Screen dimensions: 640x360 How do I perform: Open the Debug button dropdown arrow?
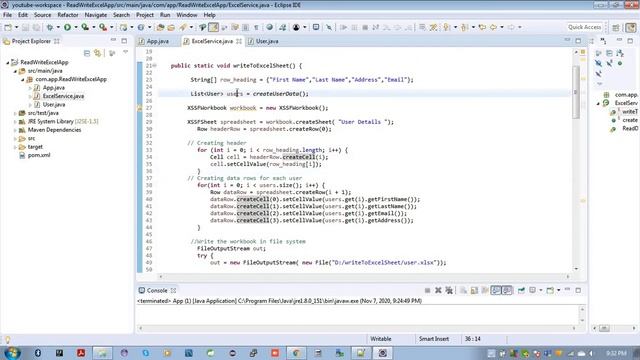pyautogui.click(x=58, y=27)
